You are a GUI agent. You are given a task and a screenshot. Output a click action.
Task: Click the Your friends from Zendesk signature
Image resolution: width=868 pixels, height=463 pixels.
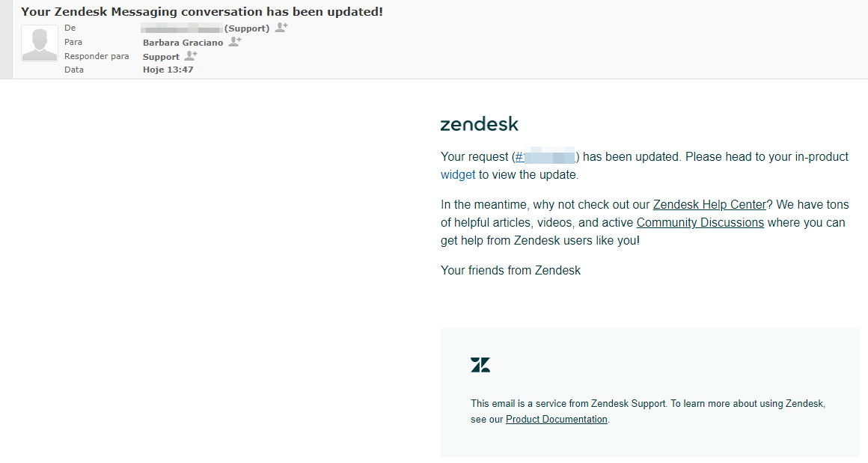[x=510, y=270]
